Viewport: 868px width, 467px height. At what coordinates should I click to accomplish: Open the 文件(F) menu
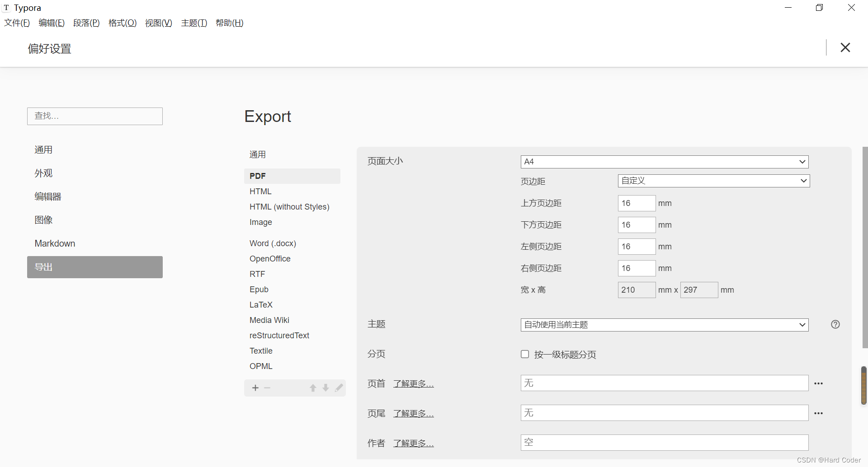point(17,23)
